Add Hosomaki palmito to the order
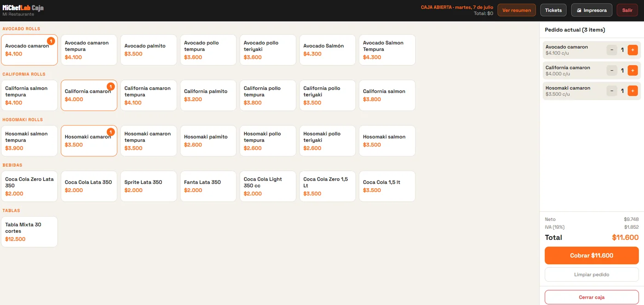This screenshot has height=305, width=644. tap(208, 141)
